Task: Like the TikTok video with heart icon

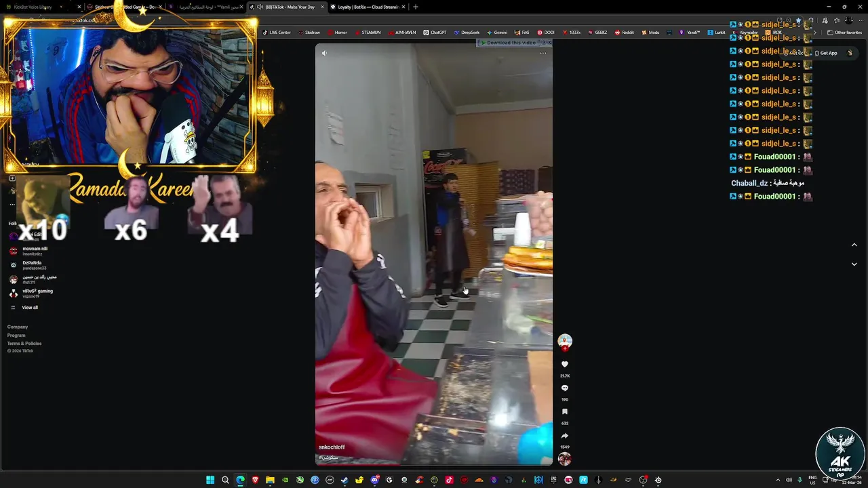Action: point(564,365)
